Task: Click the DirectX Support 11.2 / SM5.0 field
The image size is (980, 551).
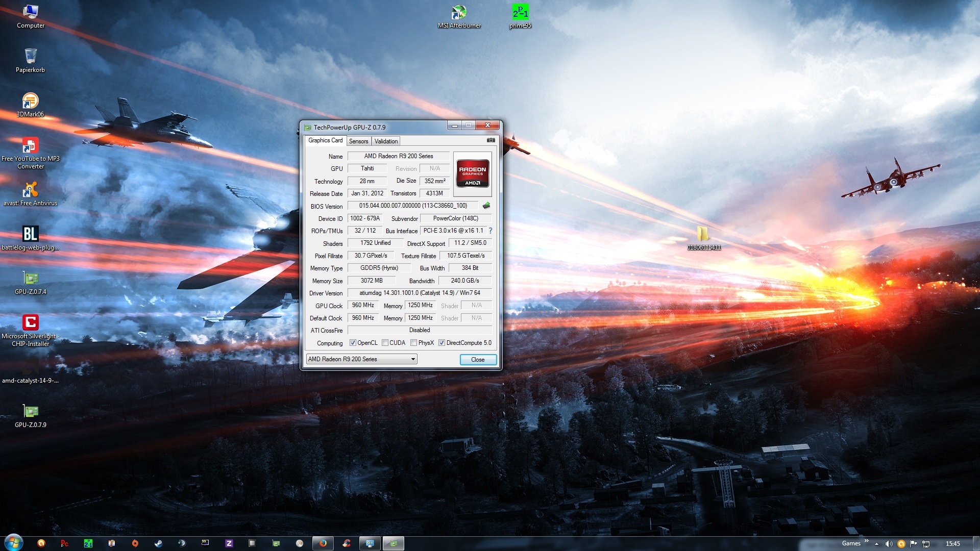Action: [470, 243]
